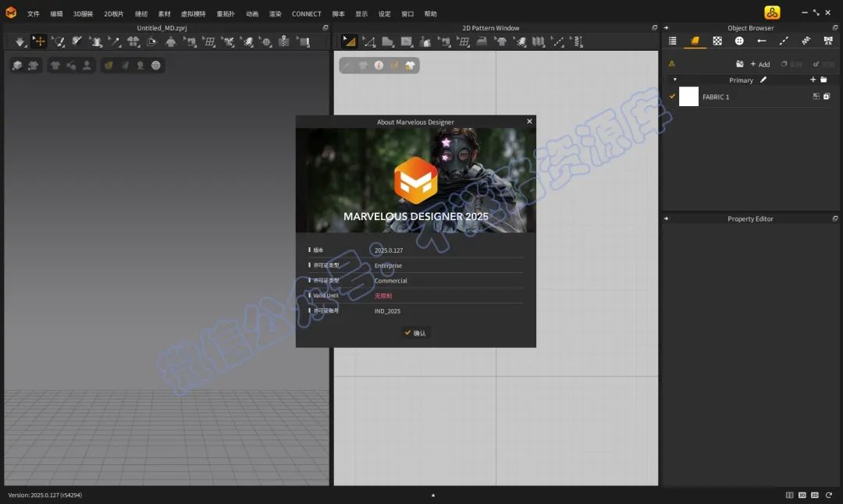
Task: Click the plus icon in Primary row
Action: 813,80
